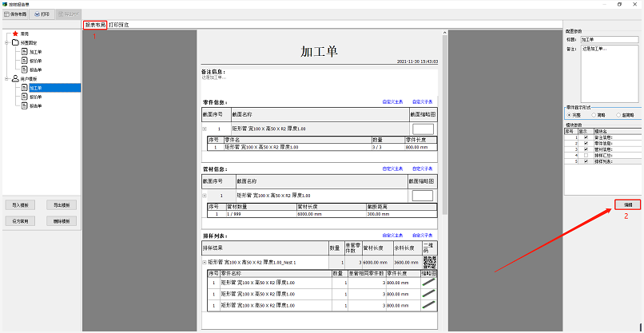Screen dimensions: 644x333
Task: Click document icon of preset 报告单
Action: (24, 69)
